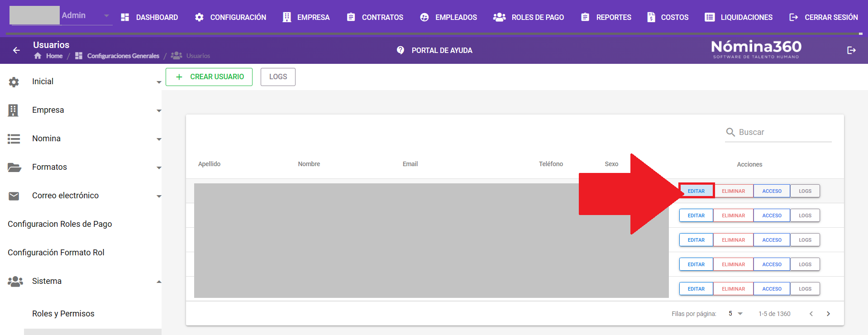Click the Configuración gear icon in top bar
The width and height of the screenshot is (868, 335).
199,17
